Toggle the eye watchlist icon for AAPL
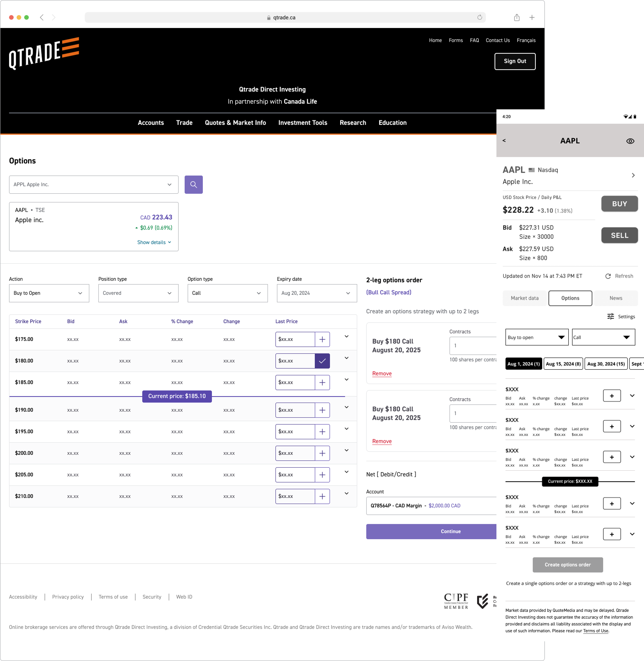This screenshot has height=661, width=644. (630, 140)
